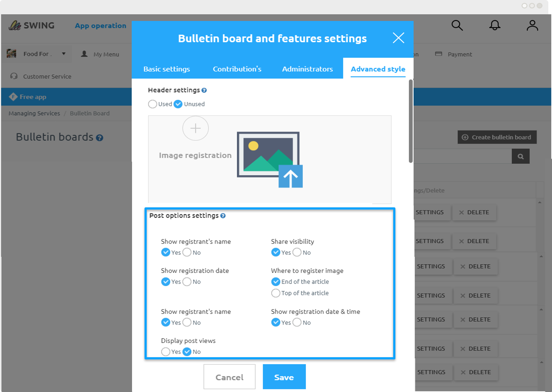Choose Top of the article image position
This screenshot has width=552, height=392.
point(275,293)
